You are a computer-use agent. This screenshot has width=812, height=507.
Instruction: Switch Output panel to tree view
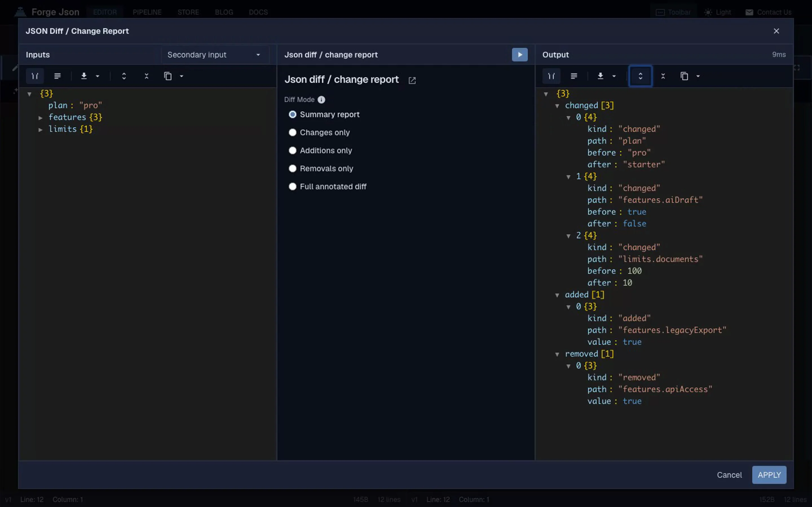551,76
